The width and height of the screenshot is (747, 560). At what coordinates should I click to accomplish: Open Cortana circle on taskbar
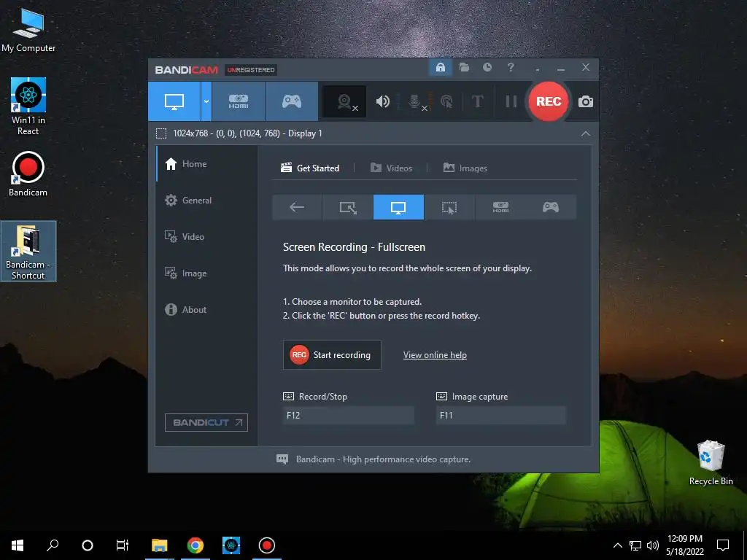click(x=88, y=545)
